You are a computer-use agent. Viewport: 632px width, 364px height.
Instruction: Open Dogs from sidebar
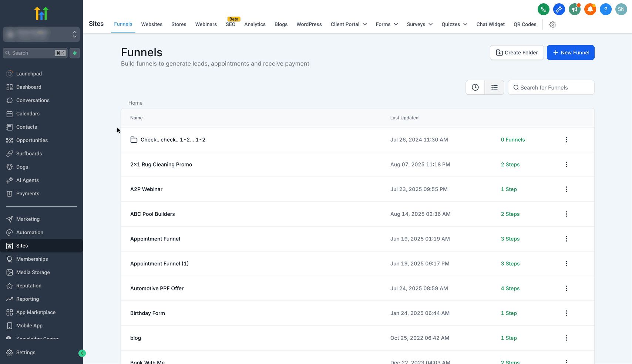coord(41,167)
